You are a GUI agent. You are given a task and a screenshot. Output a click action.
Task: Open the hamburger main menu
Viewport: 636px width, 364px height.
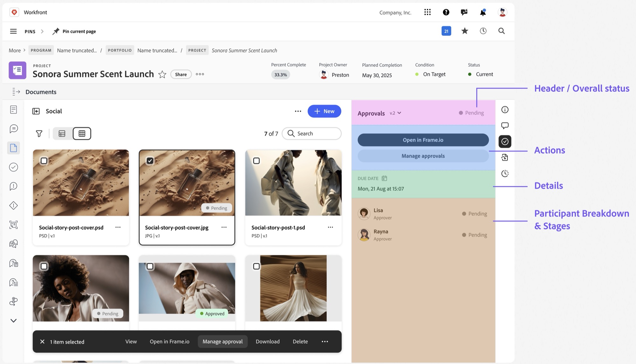(13, 31)
